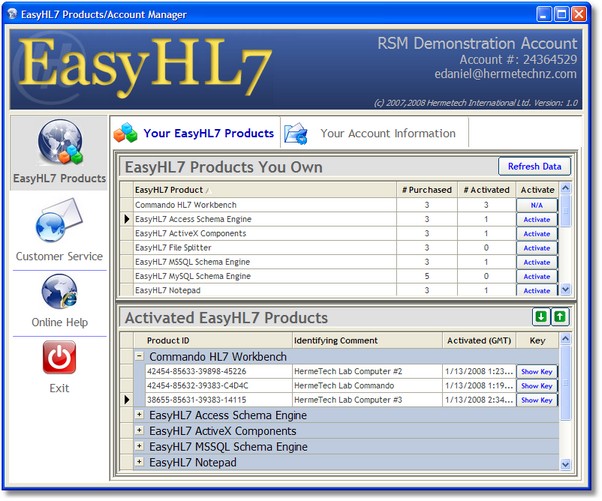Open the Online Help globe icon
The width and height of the screenshot is (602, 501).
[60, 291]
